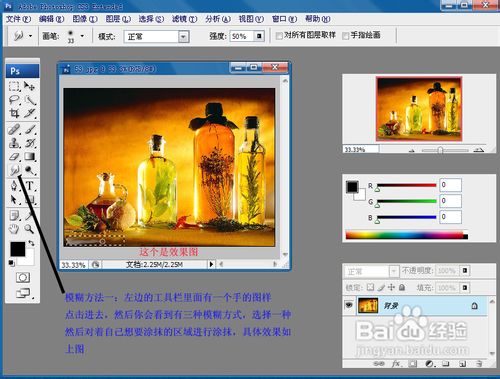Open the 图层 menu
This screenshot has width=500, height=379.
point(118,19)
